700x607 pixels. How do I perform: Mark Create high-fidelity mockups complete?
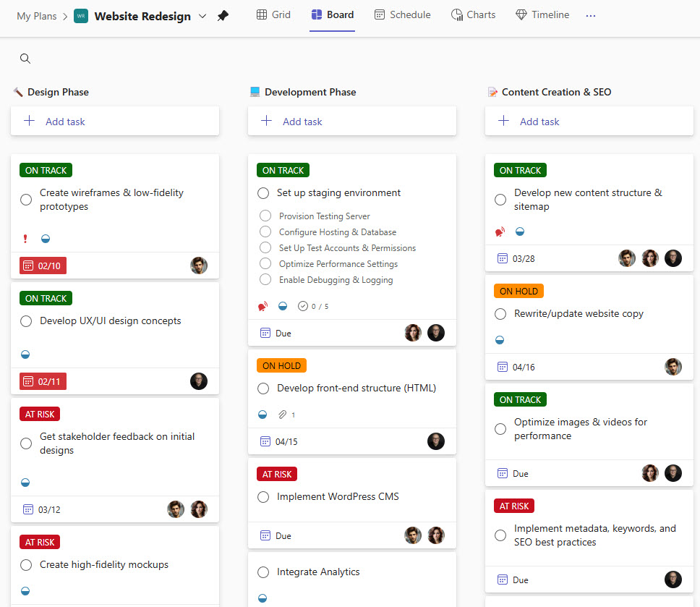point(26,565)
